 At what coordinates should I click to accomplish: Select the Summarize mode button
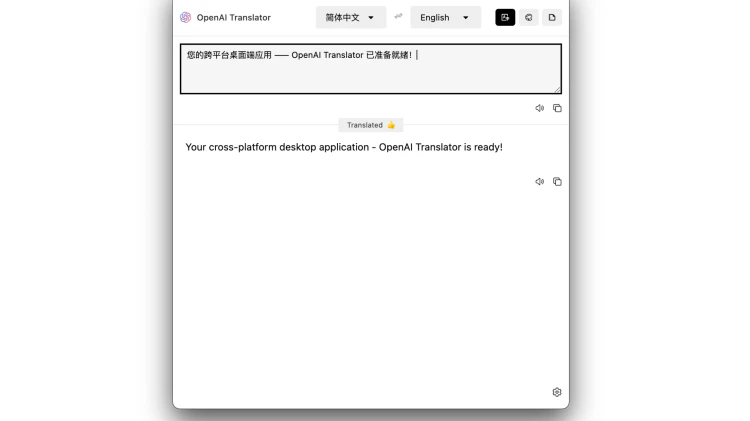click(x=552, y=18)
